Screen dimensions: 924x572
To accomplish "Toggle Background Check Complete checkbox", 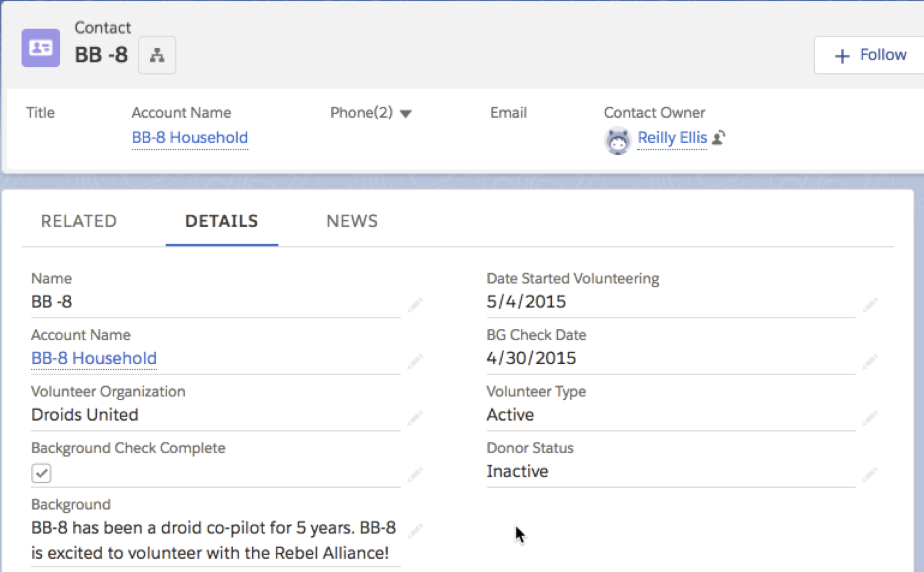I will coord(41,473).
